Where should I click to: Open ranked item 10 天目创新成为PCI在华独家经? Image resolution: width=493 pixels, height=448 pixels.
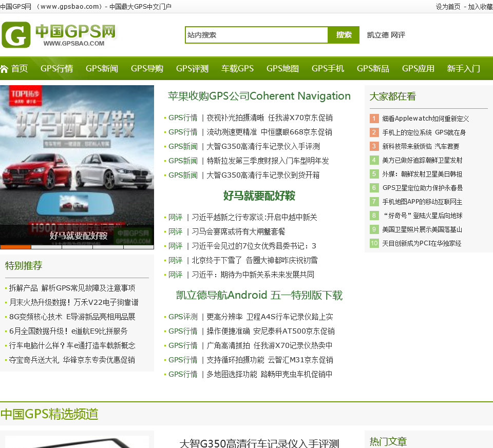coord(422,243)
